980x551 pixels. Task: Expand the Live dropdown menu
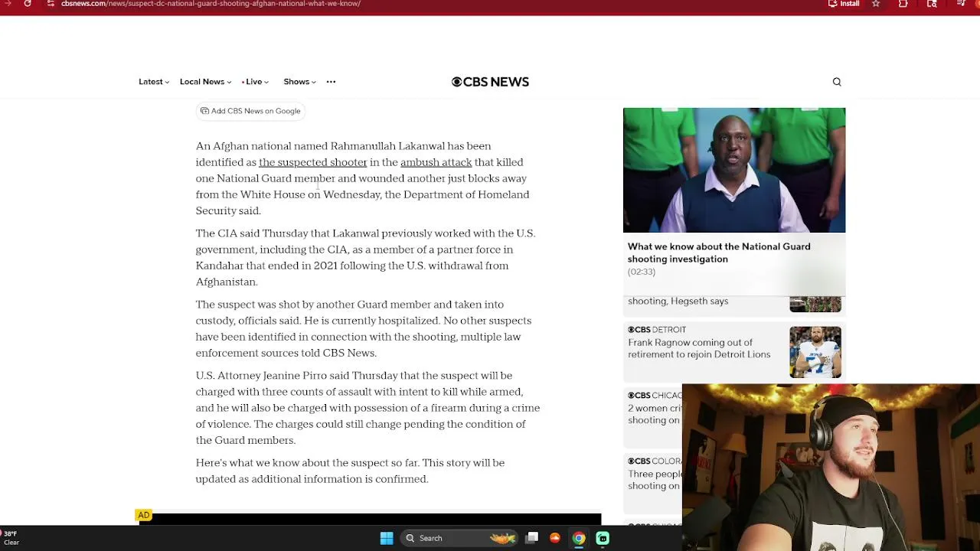[255, 82]
